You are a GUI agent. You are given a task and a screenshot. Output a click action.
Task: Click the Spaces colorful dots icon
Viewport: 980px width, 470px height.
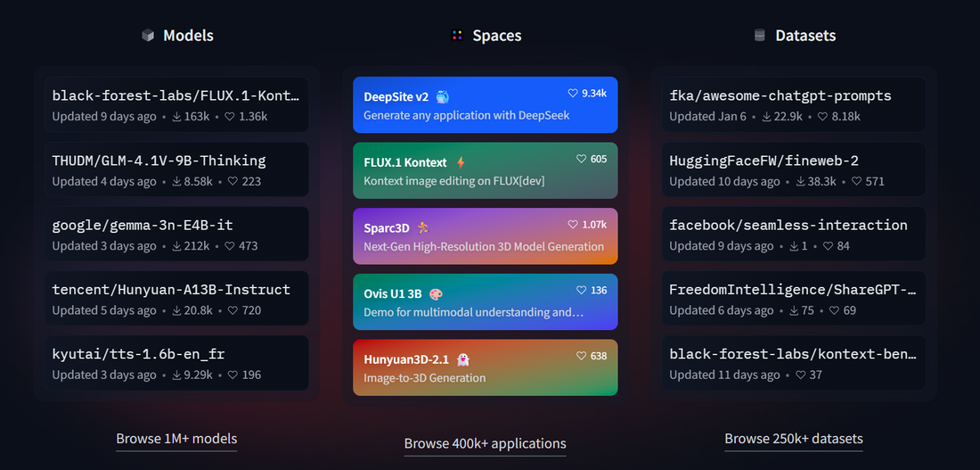[457, 36]
